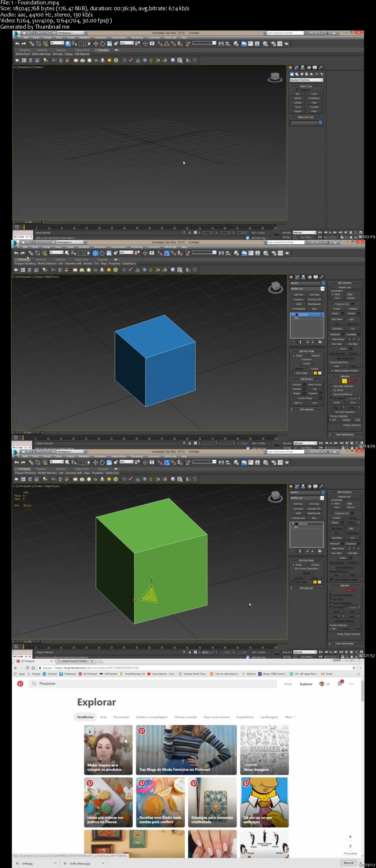
Task: Toggle Pin Stack icon below modifier stack, blue cube frame
Action: (x=293, y=342)
